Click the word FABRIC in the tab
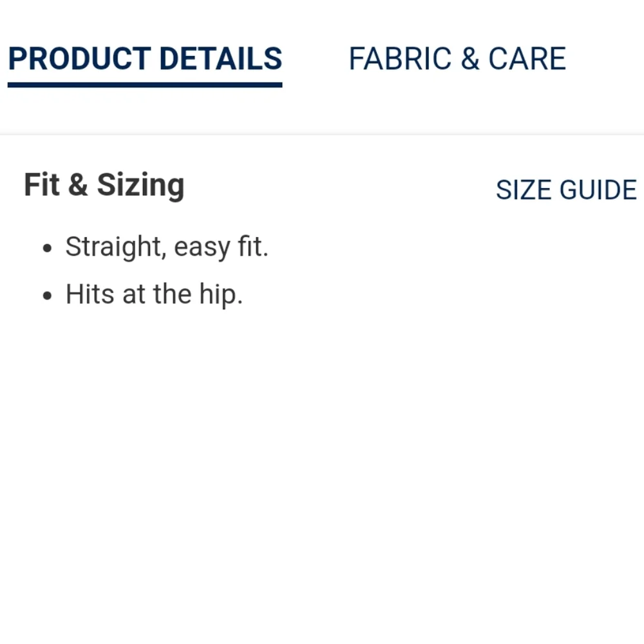 tap(400, 59)
